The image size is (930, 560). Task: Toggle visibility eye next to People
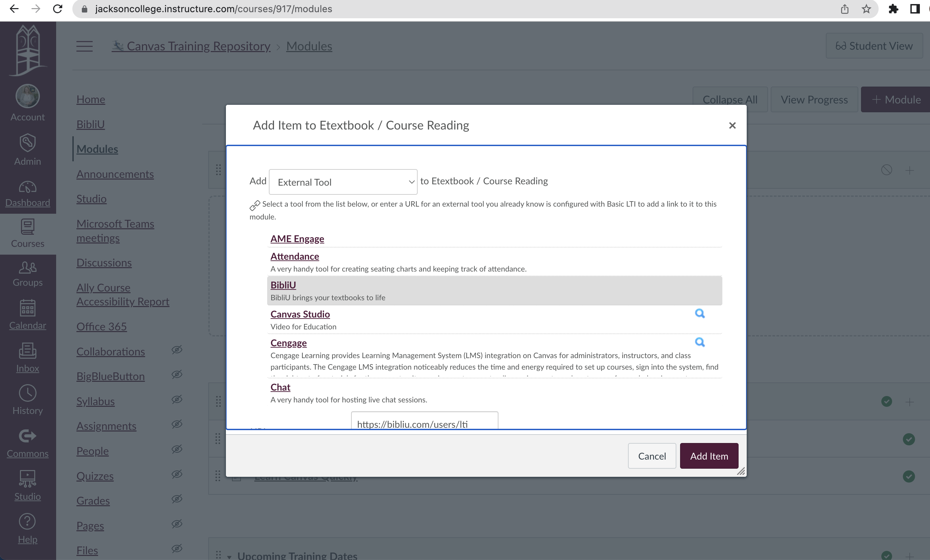tap(177, 449)
